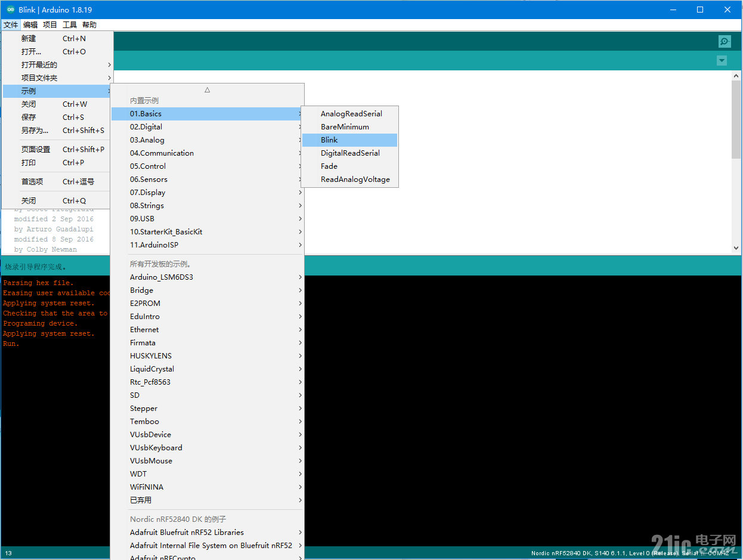Open the HUSKYLENS examples
Viewport: 743px width, 560px height.
(208, 355)
